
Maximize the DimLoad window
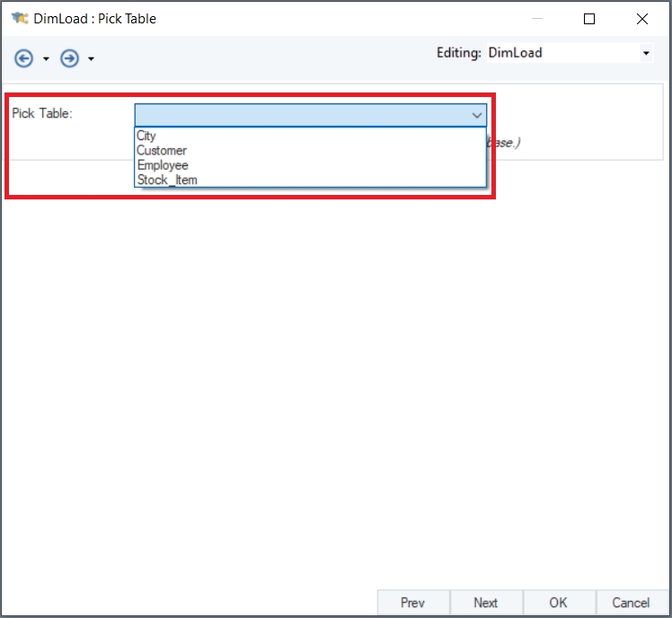589,19
